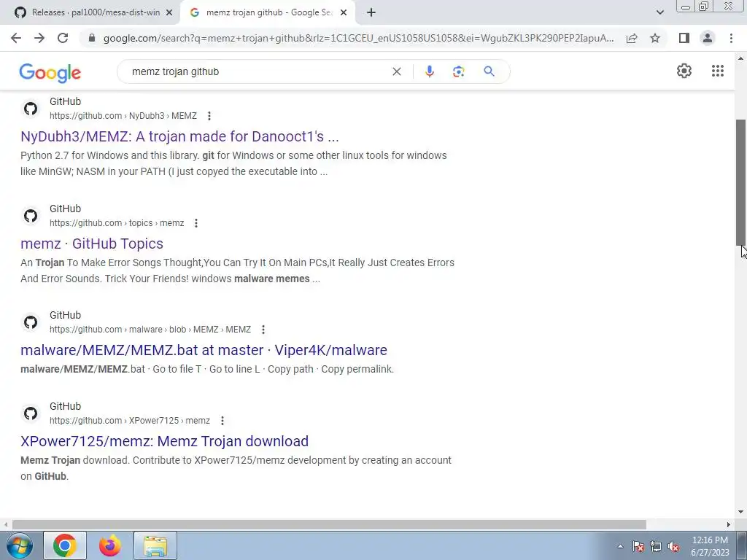Open the Google apps grid
Image resolution: width=747 pixels, height=560 pixels.
718,71
